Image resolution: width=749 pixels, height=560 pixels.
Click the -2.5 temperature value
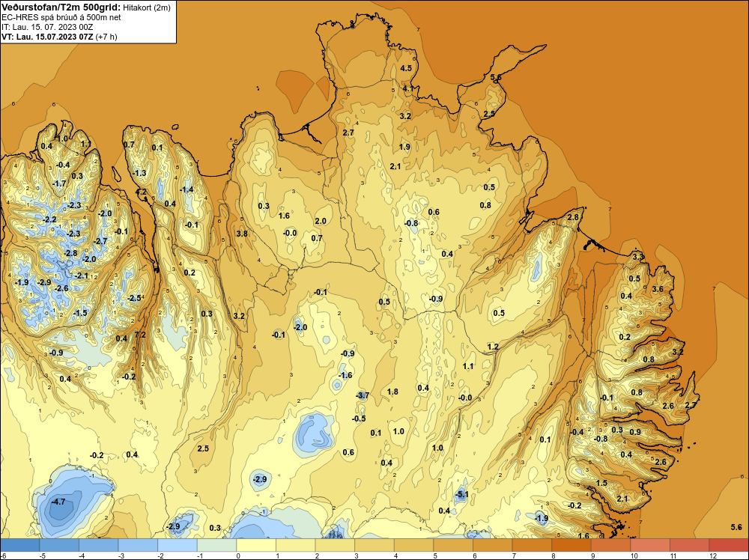pyautogui.click(x=134, y=298)
